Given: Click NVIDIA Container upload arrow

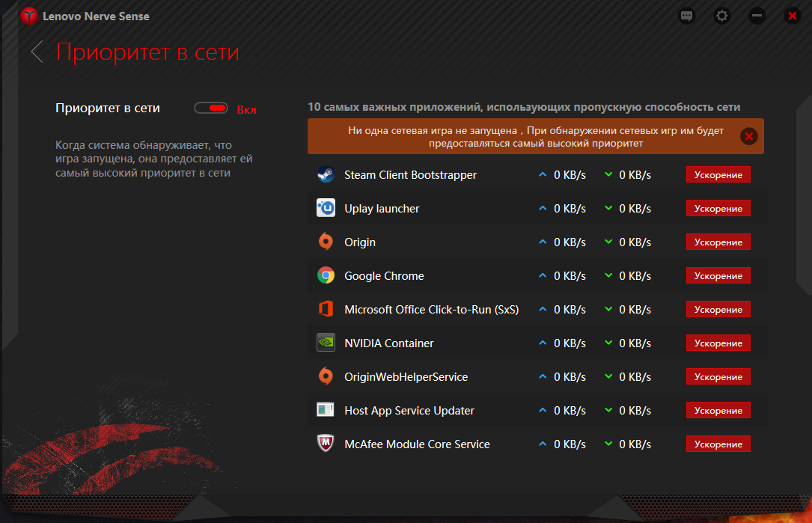Looking at the screenshot, I should [543, 343].
